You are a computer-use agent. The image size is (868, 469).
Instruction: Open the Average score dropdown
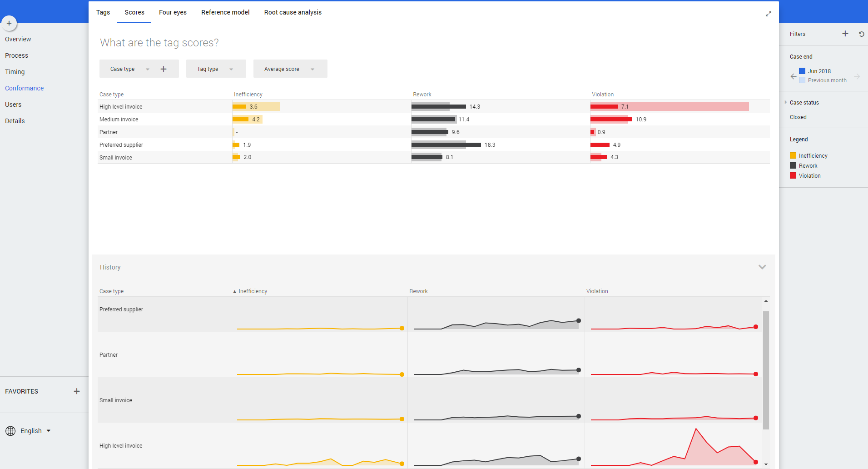tap(290, 69)
